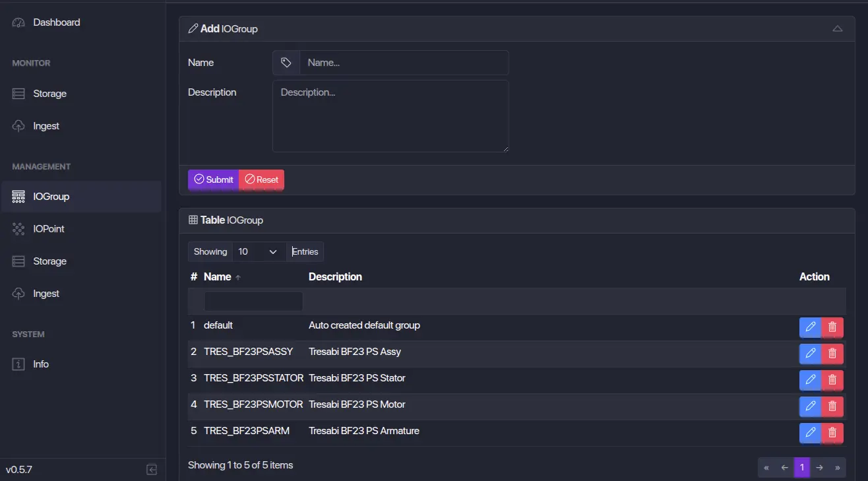Delete the TRES_BF23PSSTATOR group
This screenshot has width=868, height=481.
832,379
